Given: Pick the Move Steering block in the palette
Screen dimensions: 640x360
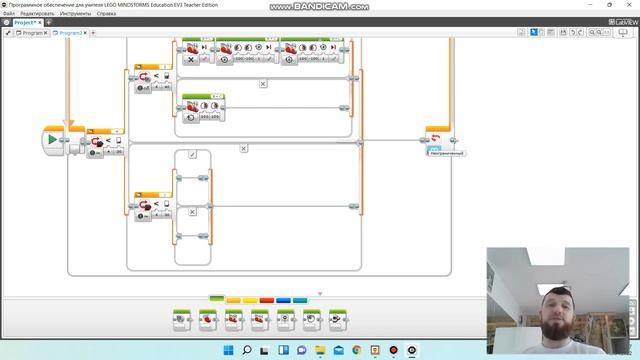Looking at the screenshot, I should click(x=233, y=320).
